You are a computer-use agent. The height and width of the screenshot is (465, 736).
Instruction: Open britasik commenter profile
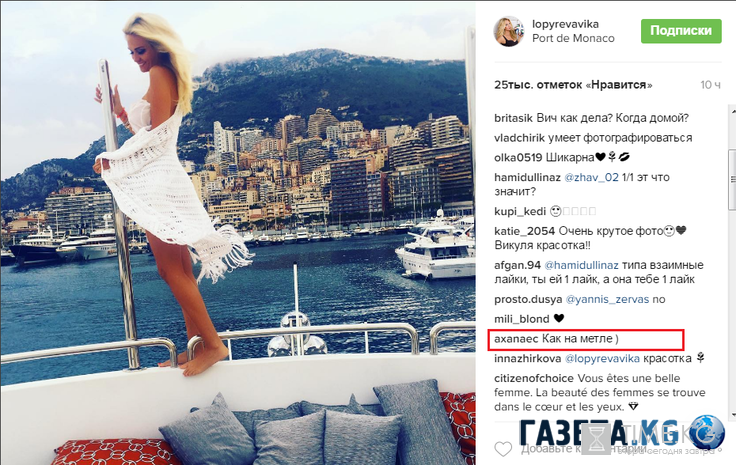point(514,118)
